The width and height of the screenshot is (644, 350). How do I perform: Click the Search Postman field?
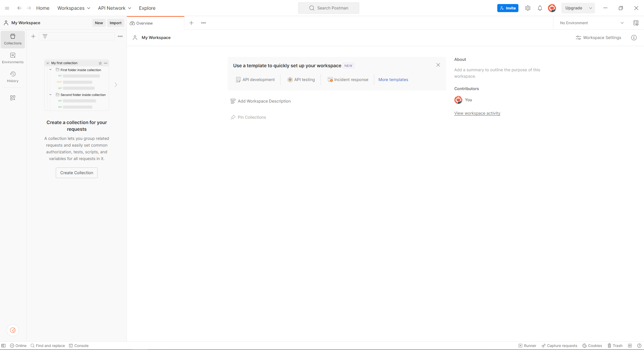(x=329, y=8)
